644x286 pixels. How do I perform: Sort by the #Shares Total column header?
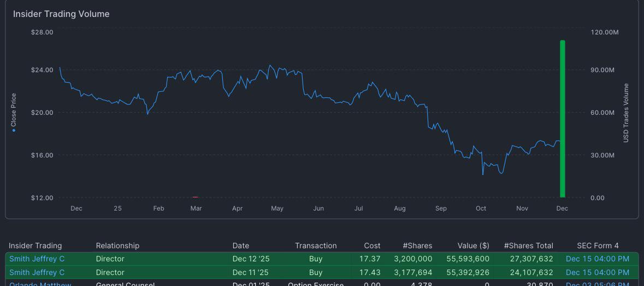pyautogui.click(x=529, y=246)
